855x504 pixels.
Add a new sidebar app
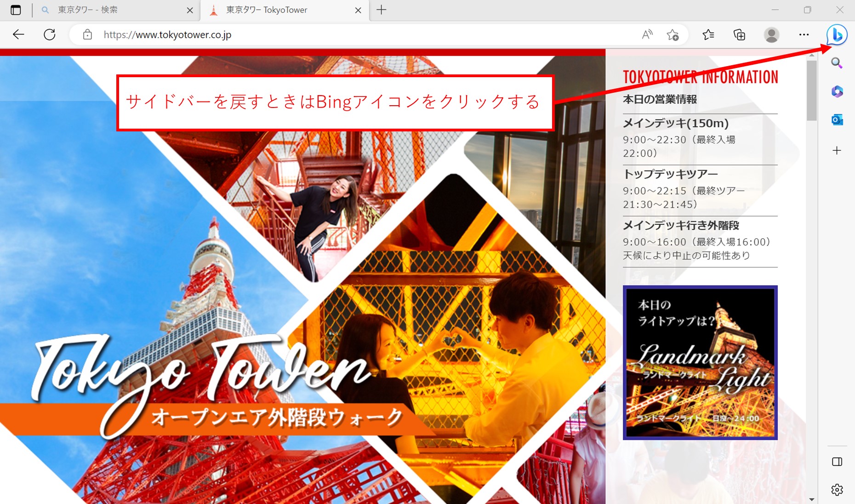(837, 150)
